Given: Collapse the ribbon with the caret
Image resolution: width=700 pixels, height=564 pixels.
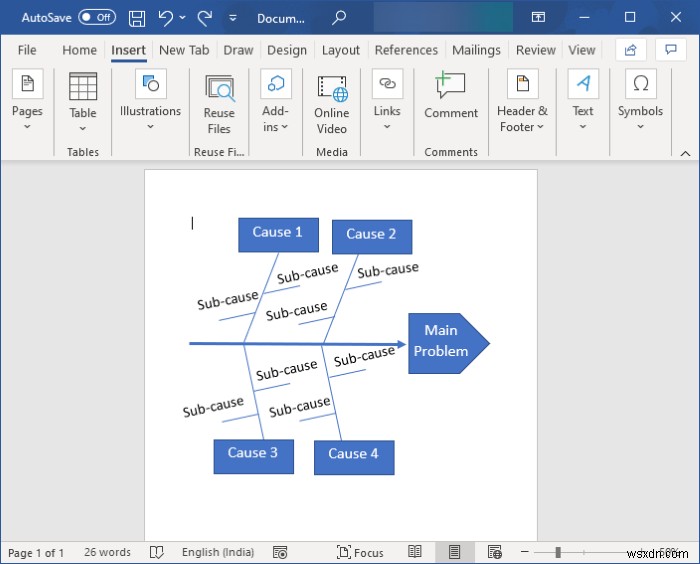Looking at the screenshot, I should click(685, 154).
